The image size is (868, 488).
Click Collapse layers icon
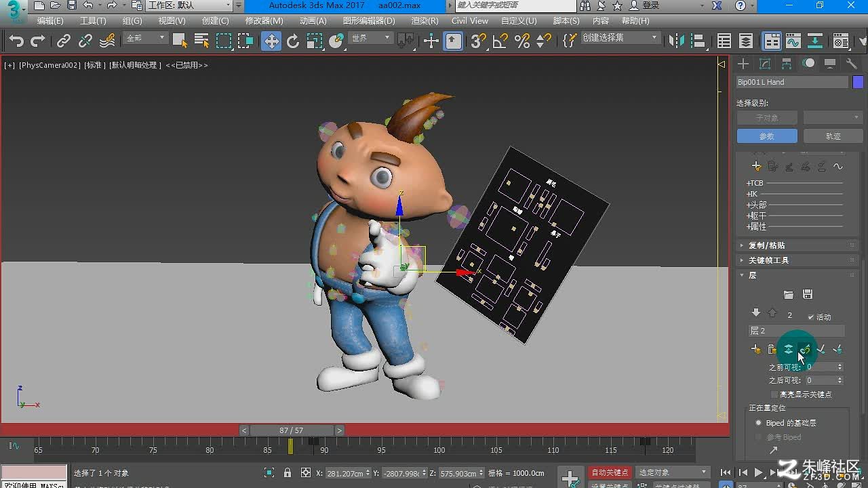tap(788, 350)
